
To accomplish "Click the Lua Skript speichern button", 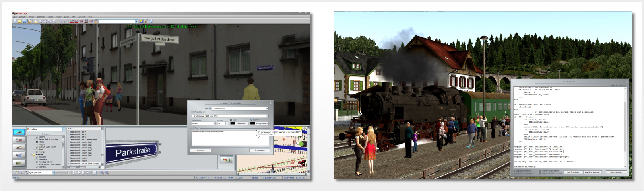I will (x=592, y=172).
